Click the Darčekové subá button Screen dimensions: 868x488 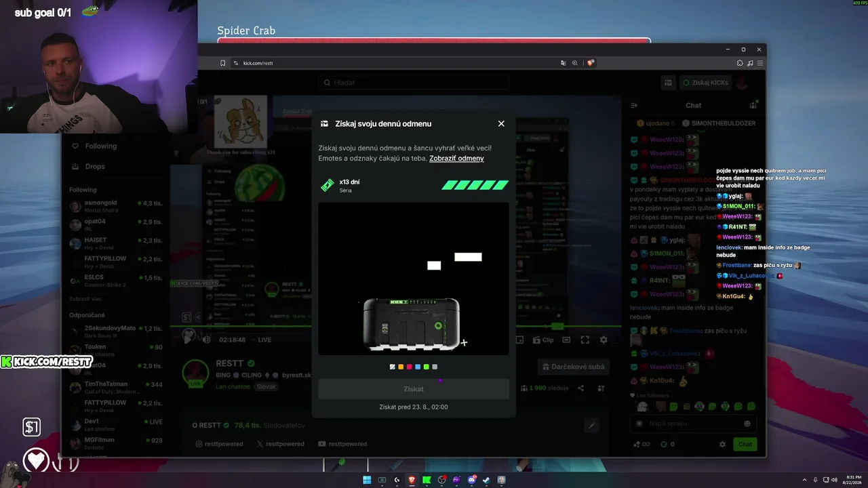coord(574,367)
